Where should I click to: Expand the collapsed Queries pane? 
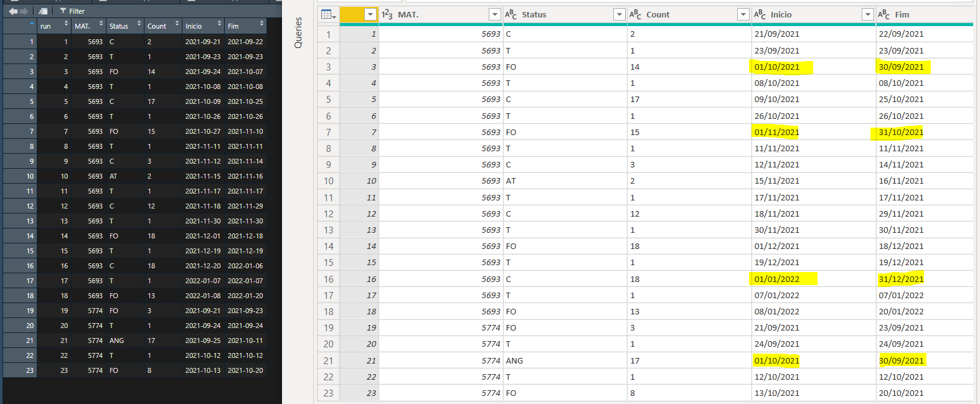coord(298,32)
